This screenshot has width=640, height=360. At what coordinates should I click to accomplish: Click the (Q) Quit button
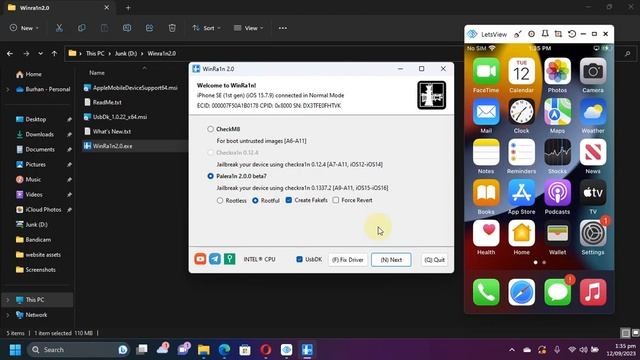point(434,260)
